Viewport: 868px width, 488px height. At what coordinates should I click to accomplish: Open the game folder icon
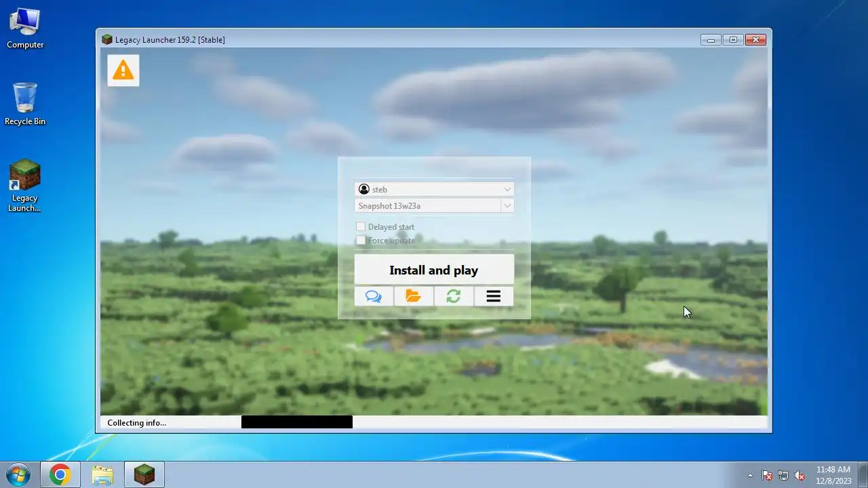pos(414,296)
